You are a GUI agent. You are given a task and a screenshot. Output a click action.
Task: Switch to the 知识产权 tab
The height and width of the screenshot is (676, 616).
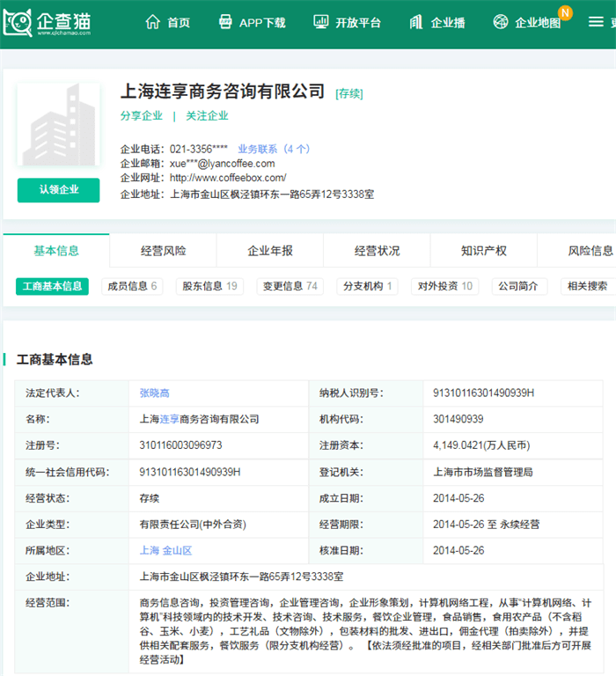coord(484,251)
